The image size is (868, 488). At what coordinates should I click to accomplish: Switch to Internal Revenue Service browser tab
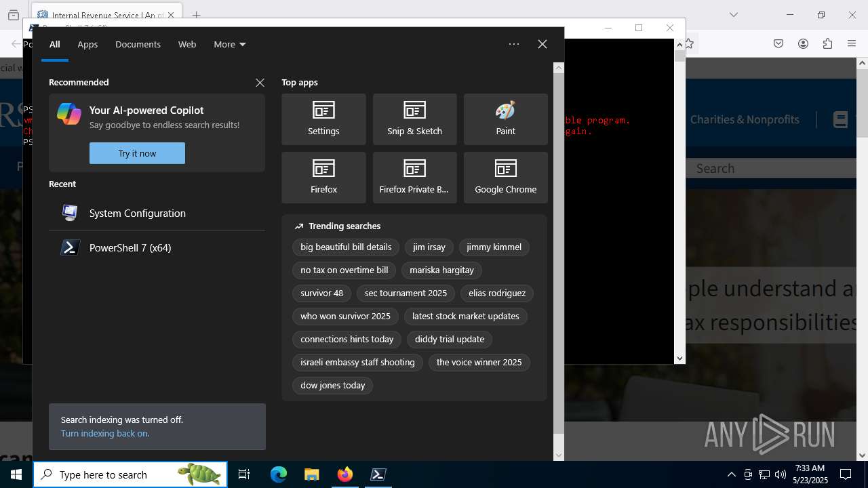point(106,15)
